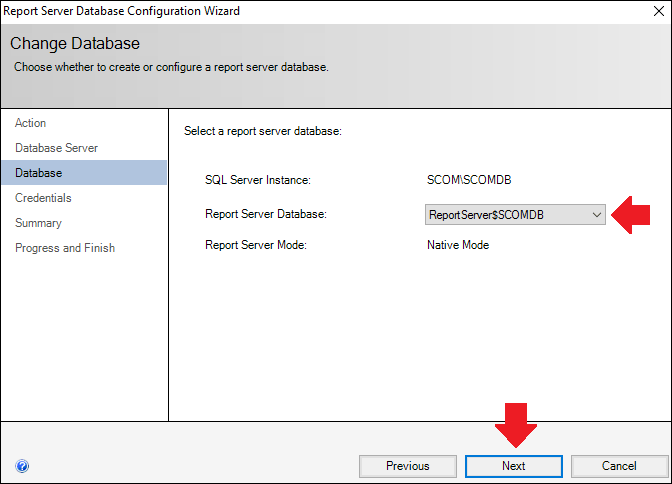Click the Native Mode value text
Viewport: 672px width, 484px height.
[458, 245]
